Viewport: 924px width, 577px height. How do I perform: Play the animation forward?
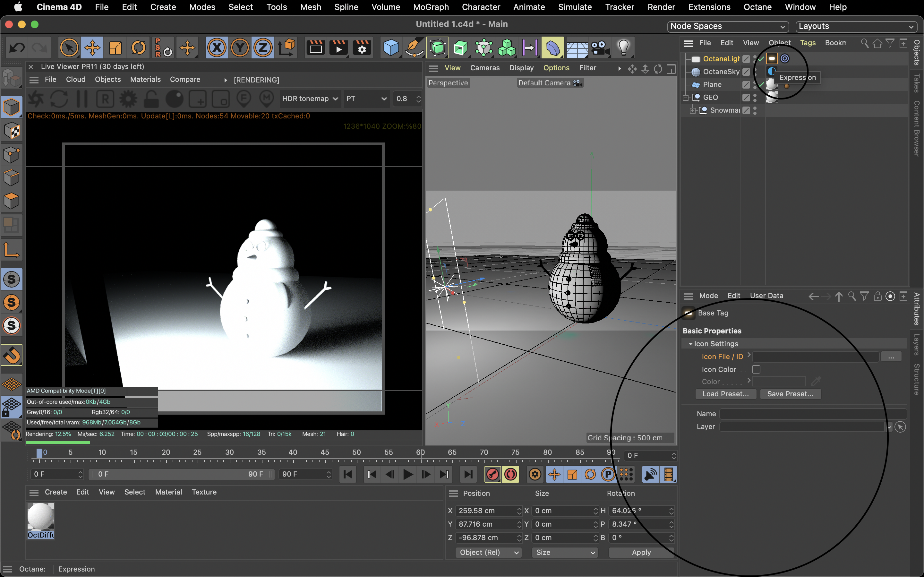(x=407, y=474)
